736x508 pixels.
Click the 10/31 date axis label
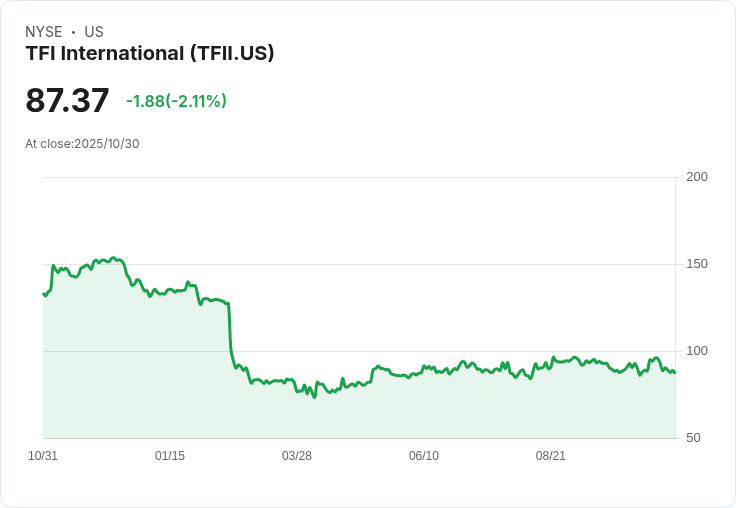coord(43,456)
